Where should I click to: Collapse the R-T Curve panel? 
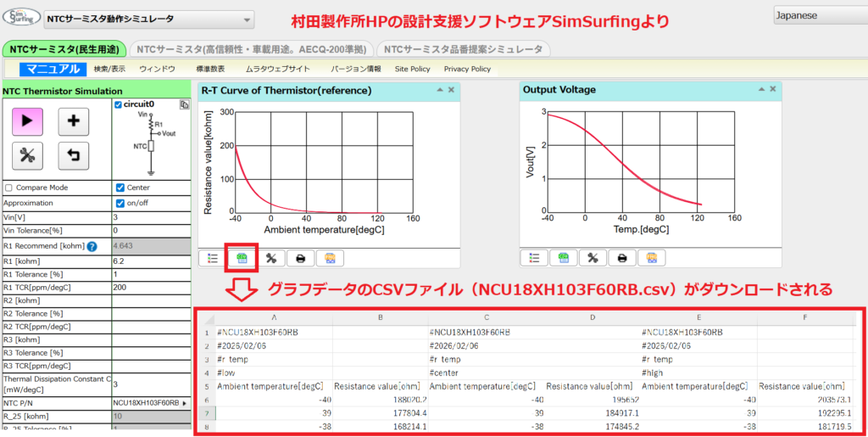tap(440, 90)
